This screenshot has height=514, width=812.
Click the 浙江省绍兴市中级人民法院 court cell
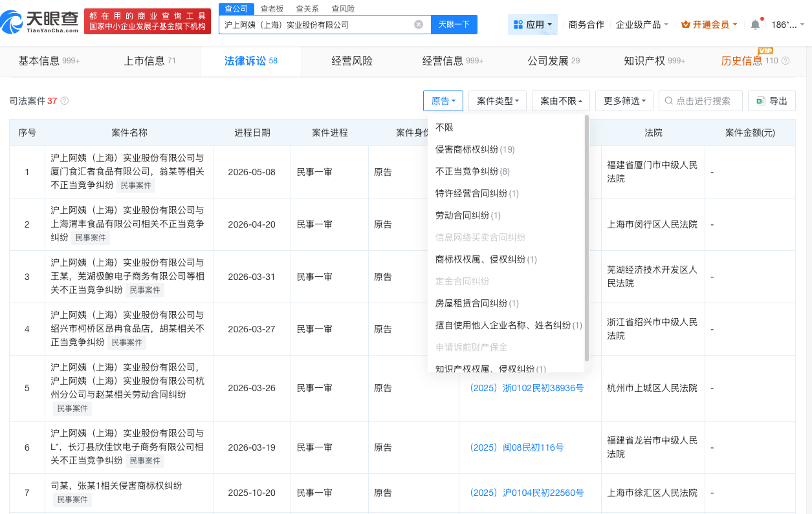652,329
